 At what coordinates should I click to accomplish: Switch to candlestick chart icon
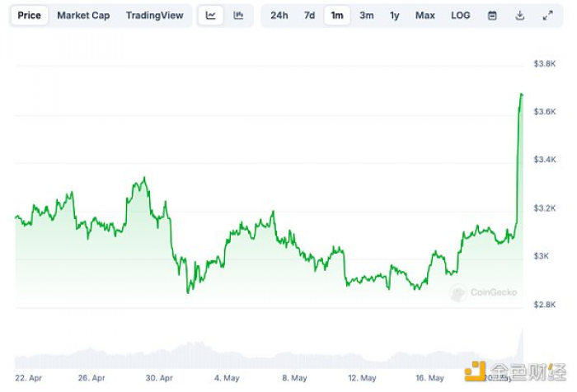238,16
